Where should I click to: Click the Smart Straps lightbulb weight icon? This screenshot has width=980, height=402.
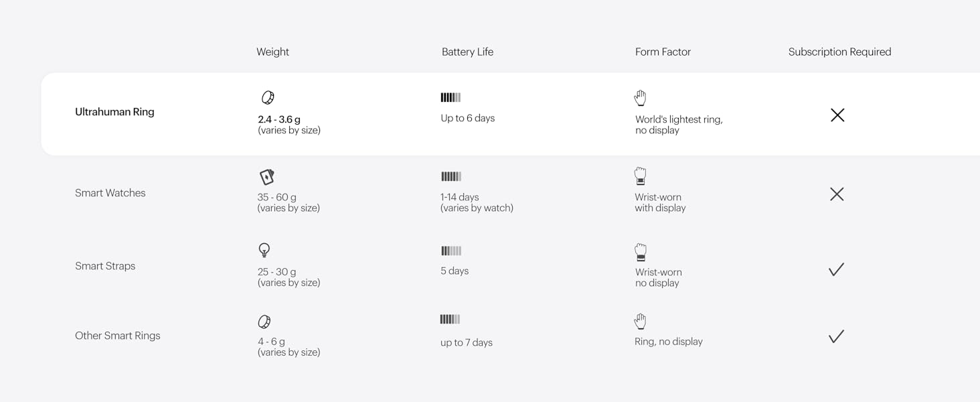click(x=264, y=250)
